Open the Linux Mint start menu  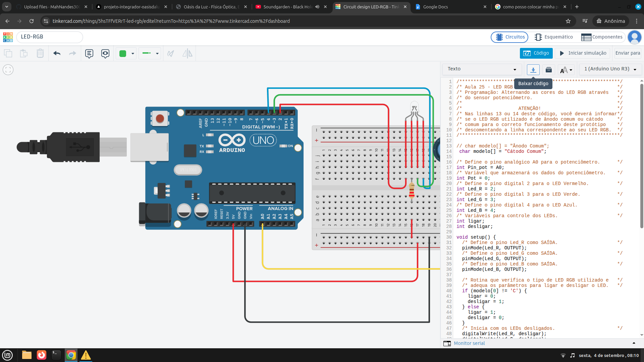click(7, 355)
